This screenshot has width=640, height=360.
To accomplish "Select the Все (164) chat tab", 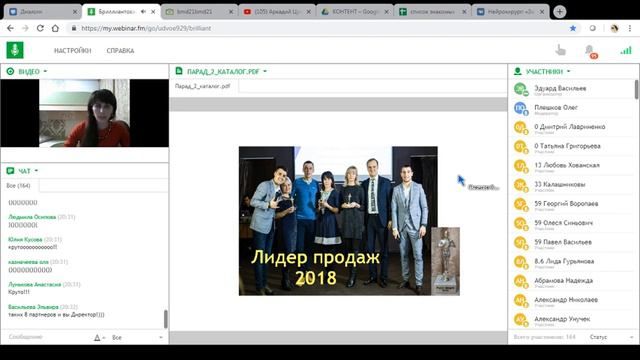I will (x=19, y=186).
